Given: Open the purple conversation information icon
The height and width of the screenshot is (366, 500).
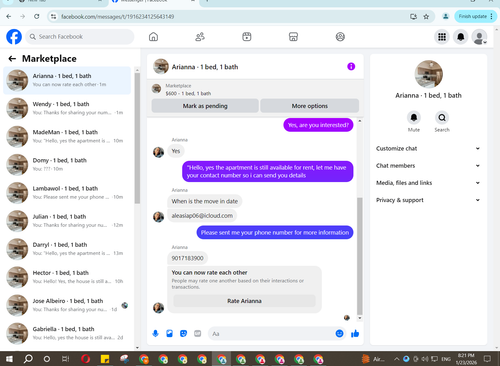Looking at the screenshot, I should coord(351,67).
